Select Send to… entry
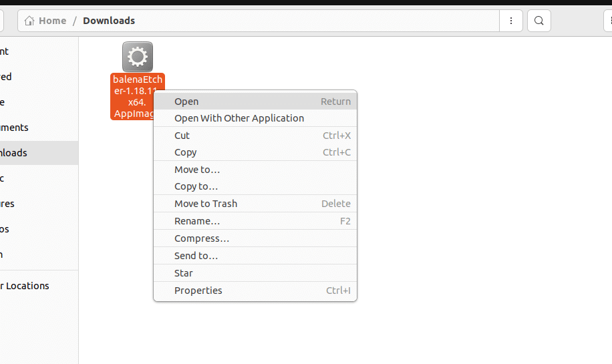The image size is (612, 364). click(x=255, y=256)
